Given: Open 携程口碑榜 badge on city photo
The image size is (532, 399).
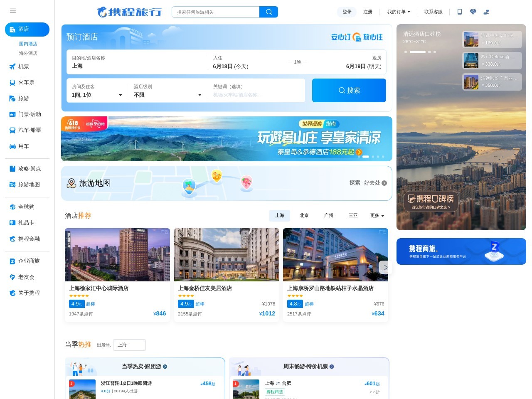Looking at the screenshot, I should [x=431, y=202].
